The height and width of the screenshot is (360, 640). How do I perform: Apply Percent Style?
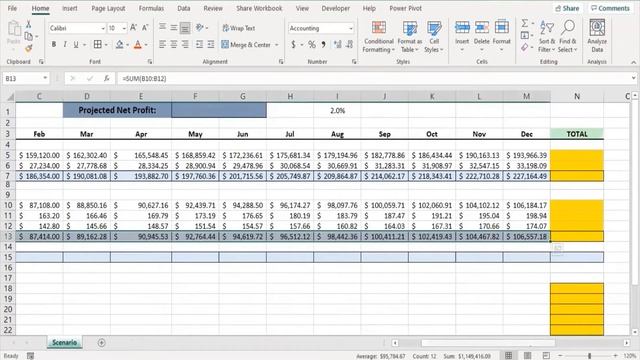pos(312,44)
